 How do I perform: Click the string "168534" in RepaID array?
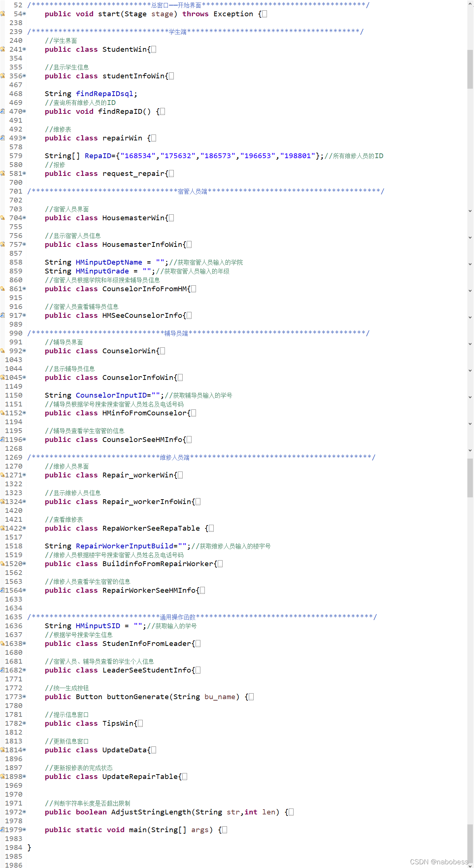[x=138, y=156]
